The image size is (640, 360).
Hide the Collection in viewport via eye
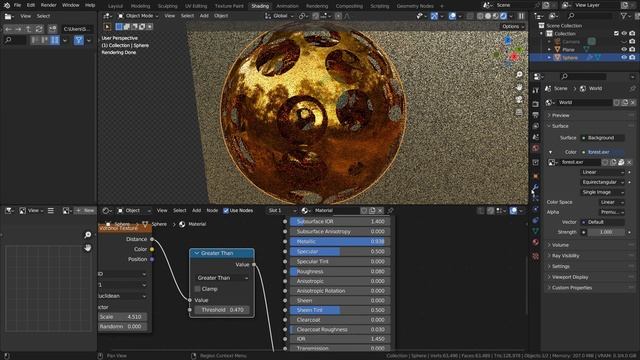624,33
